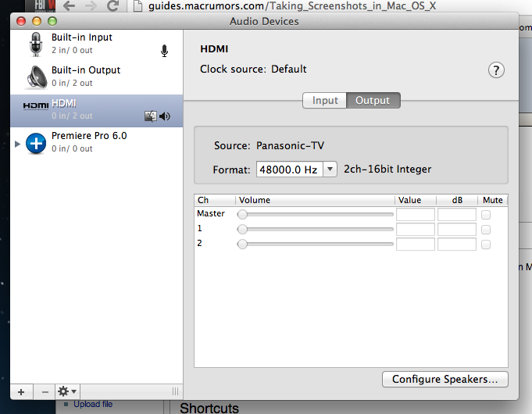Click the Shortcuts heading in the browser page
This screenshot has width=532, height=414.
coord(209,408)
